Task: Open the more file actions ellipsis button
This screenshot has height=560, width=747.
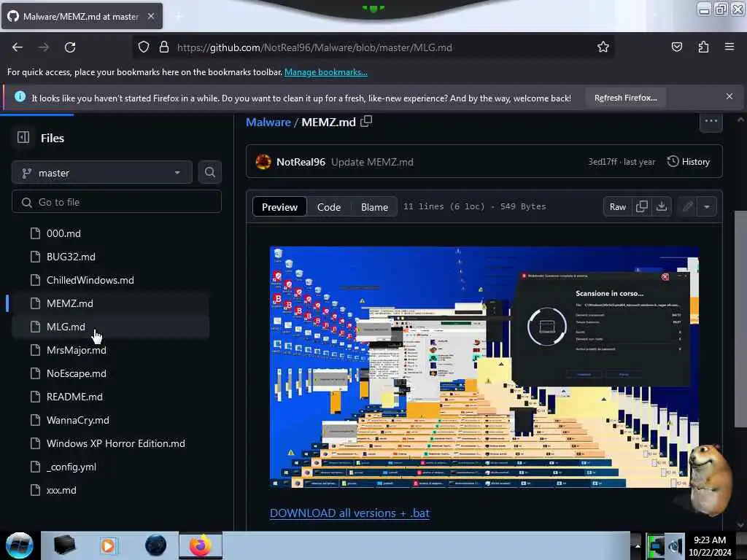Action: coord(711,121)
